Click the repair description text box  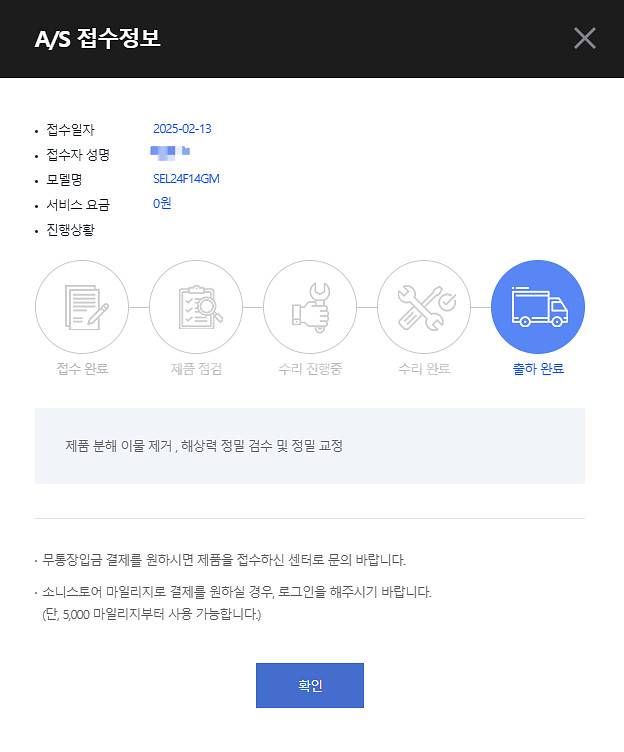pyautogui.click(x=310, y=446)
